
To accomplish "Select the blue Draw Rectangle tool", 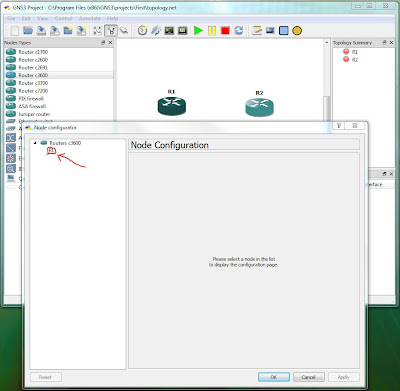I will 284,31.
